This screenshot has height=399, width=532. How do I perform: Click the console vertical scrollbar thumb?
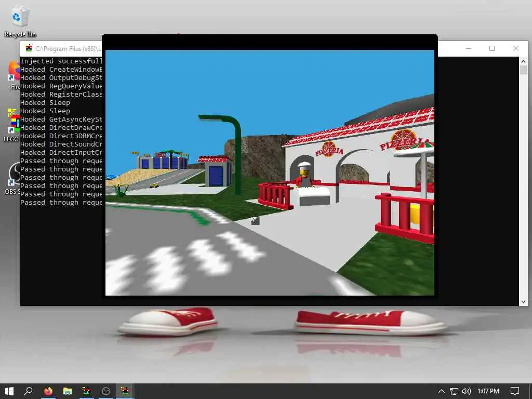[x=523, y=70]
